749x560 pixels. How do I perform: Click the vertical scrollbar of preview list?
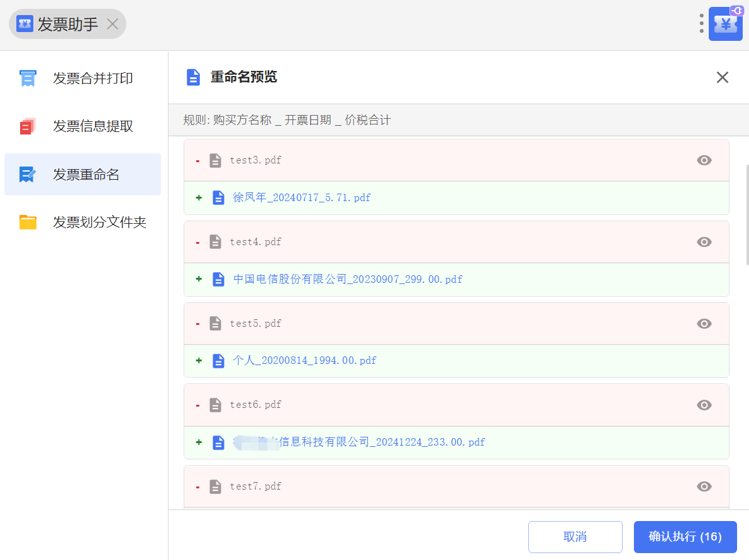(746, 214)
